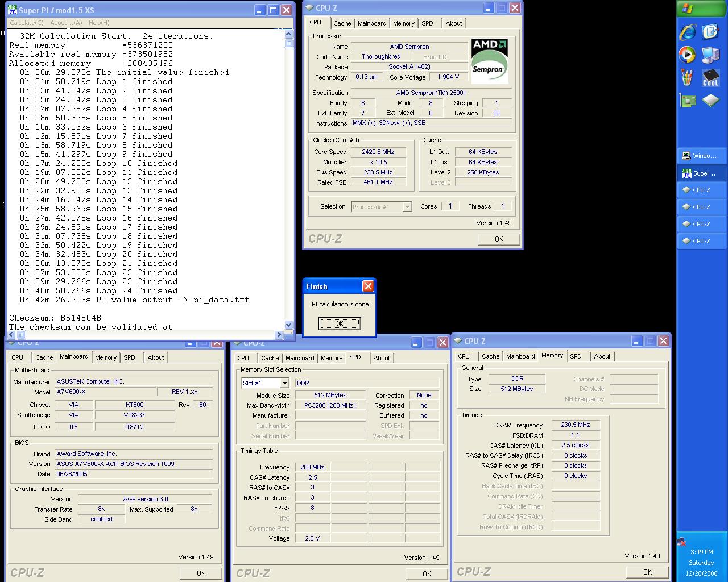Open the Calculate(C) menu in Super PI
The height and width of the screenshot is (582, 728).
(26, 23)
